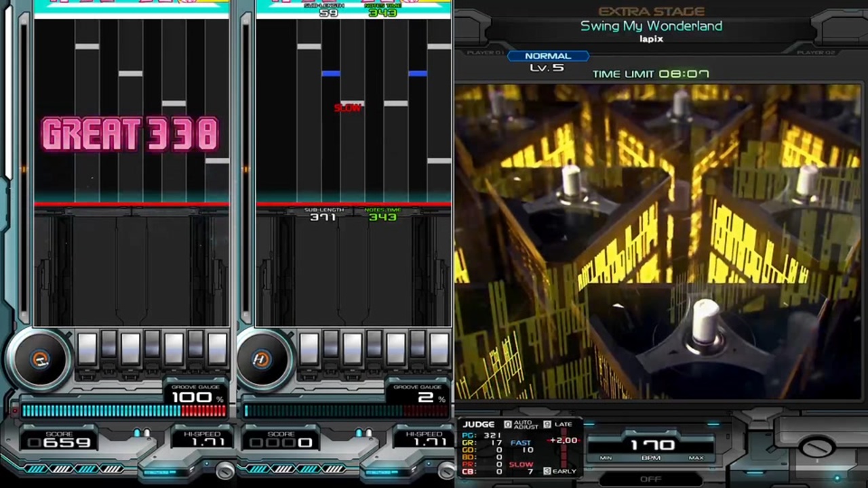Click player 2's groove gauge 2% readout
868x488 pixels.
(x=431, y=397)
